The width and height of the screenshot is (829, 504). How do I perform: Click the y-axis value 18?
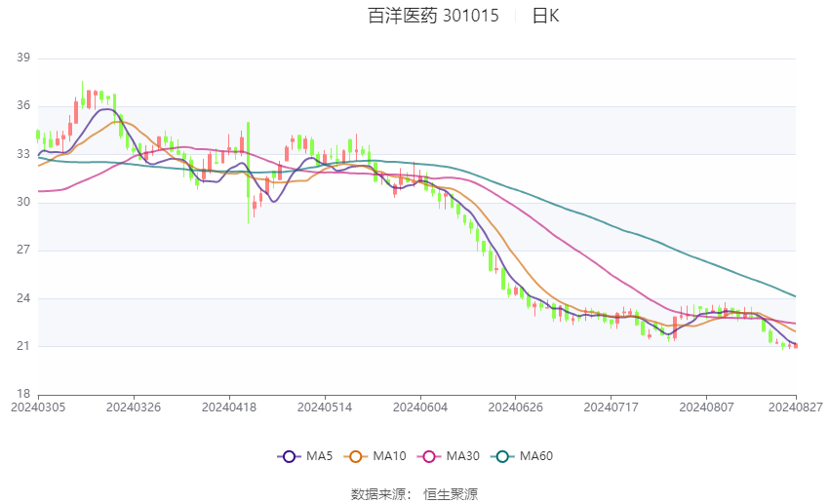(x=23, y=394)
